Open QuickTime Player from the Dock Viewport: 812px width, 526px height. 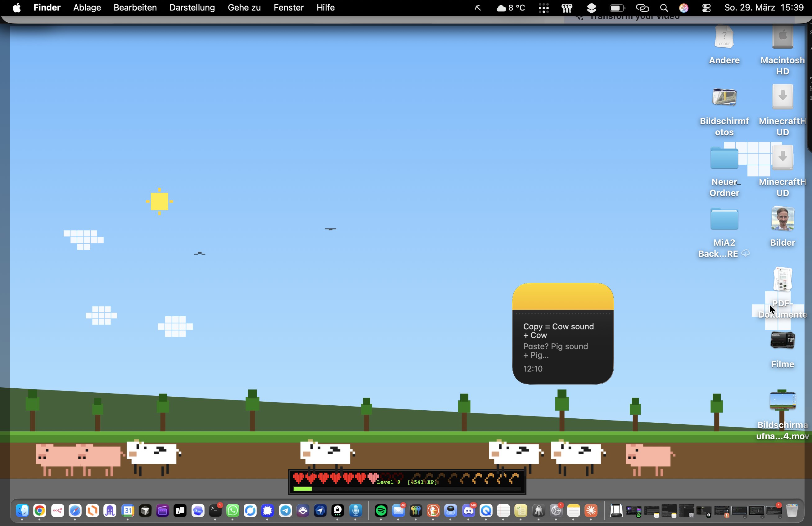(x=486, y=511)
